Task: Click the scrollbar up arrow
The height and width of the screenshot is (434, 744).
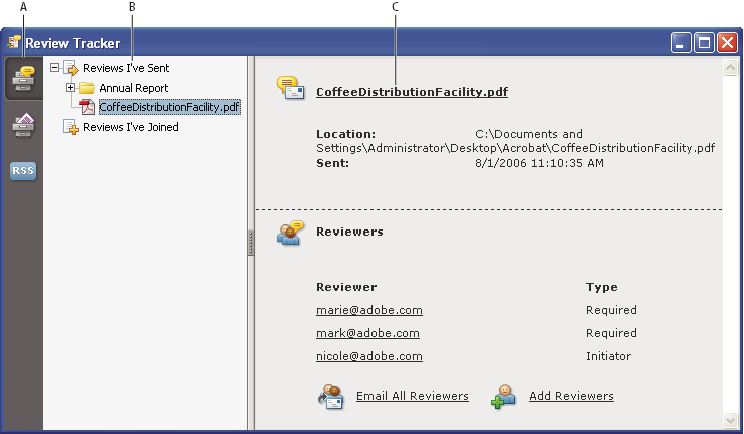Action: (x=730, y=67)
